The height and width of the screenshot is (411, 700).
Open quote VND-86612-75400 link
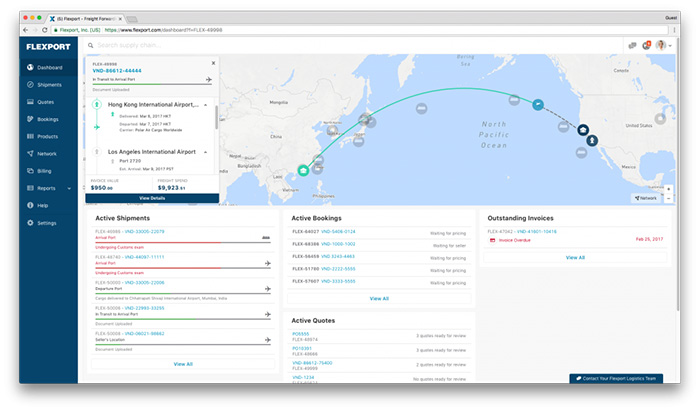pyautogui.click(x=312, y=363)
